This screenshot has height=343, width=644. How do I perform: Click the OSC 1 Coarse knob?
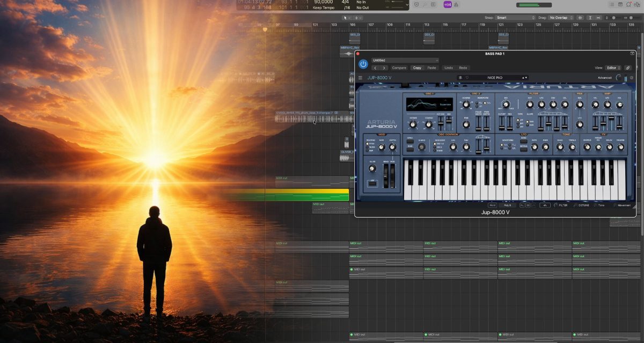point(428,124)
